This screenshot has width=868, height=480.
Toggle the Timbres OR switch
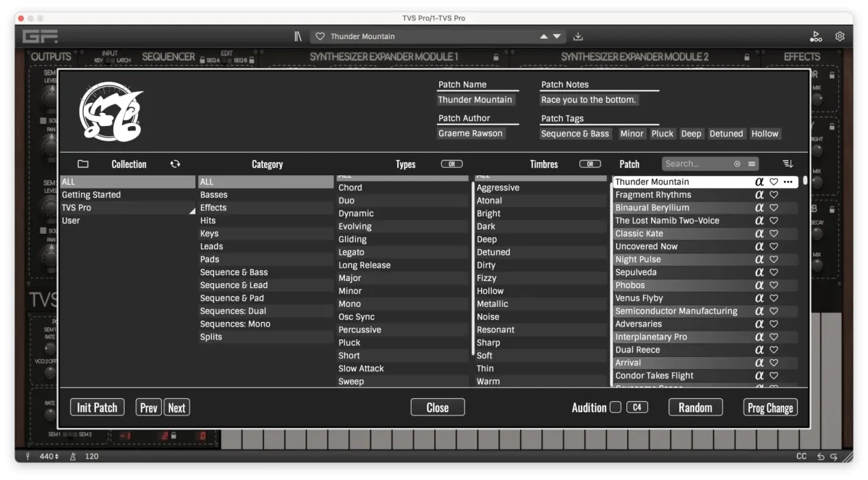pos(590,164)
